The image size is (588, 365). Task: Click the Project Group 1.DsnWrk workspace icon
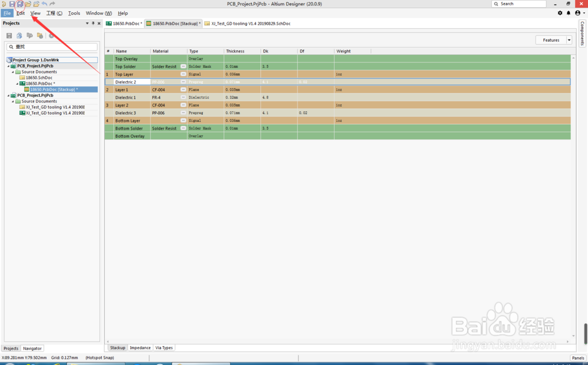10,60
